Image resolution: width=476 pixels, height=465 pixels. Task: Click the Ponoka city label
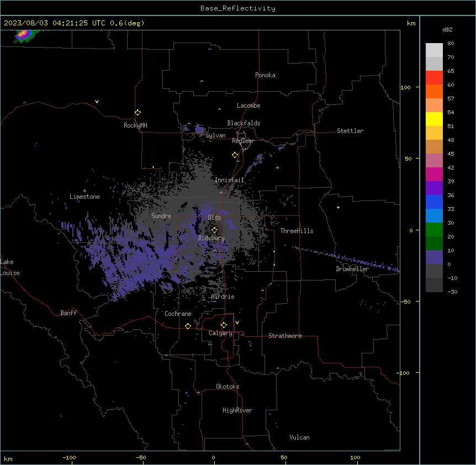[x=265, y=75]
